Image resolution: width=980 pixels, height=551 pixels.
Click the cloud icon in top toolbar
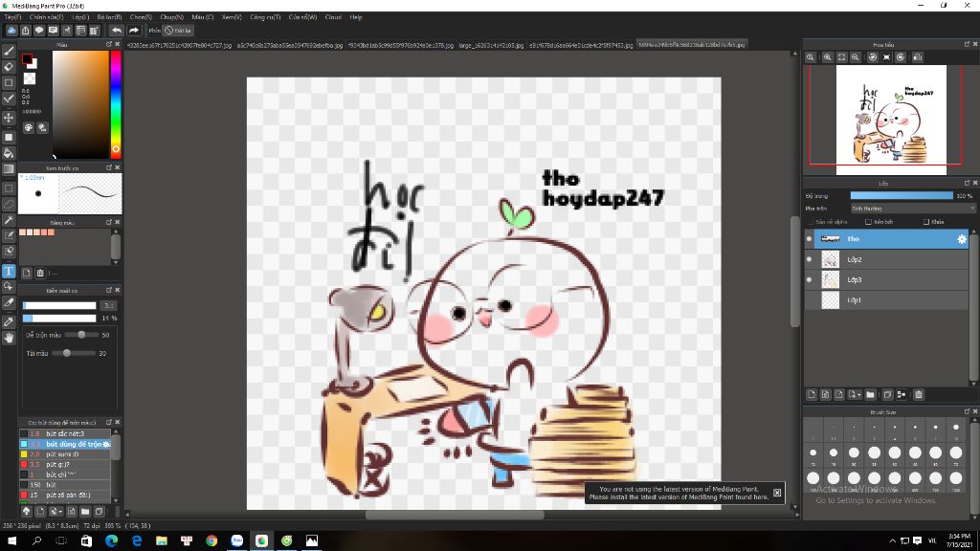(11, 30)
